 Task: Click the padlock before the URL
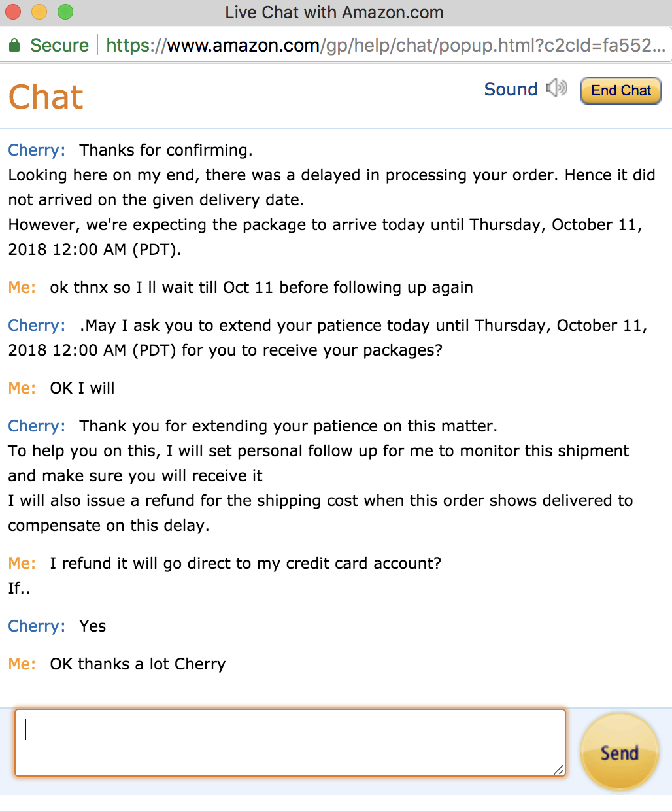[13, 45]
